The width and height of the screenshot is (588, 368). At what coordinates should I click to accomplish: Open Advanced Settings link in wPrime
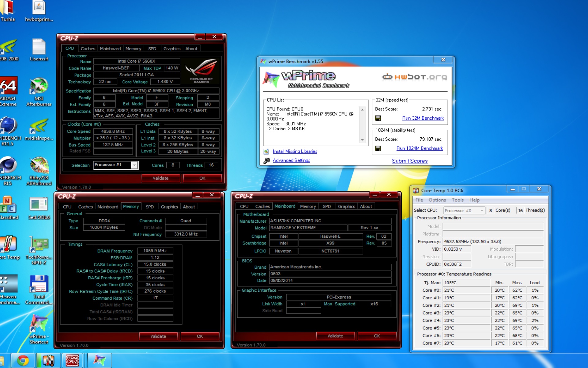tap(291, 160)
